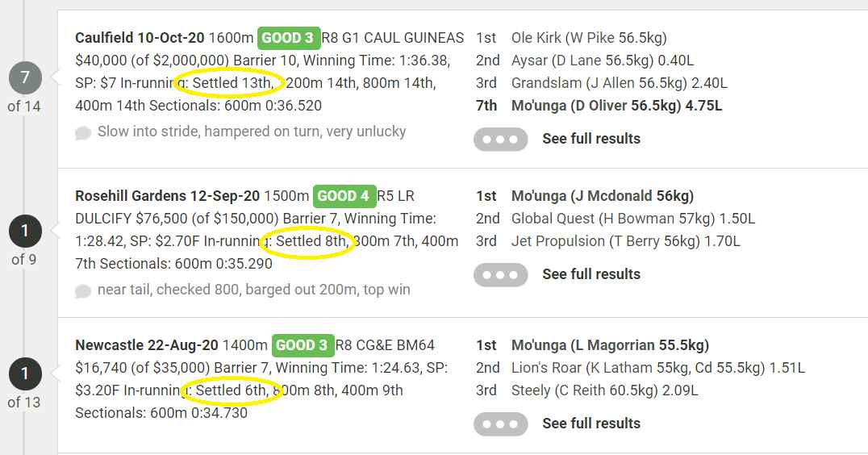868x455 pixels.
Task: Click the GOOD 3 track badge for Newcastle
Action: tap(303, 345)
